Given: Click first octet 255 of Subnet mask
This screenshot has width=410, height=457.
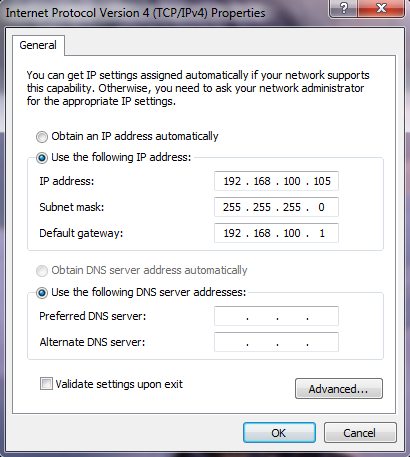Looking at the screenshot, I should click(232, 207).
